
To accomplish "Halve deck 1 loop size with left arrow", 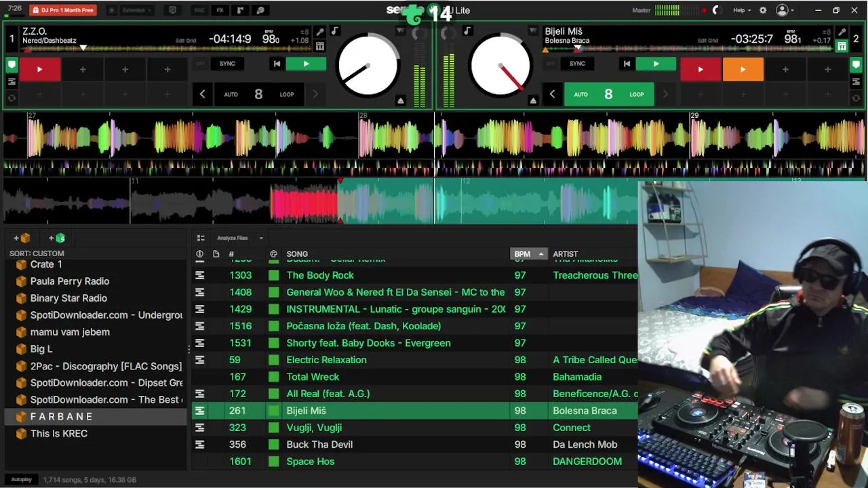I will 202,94.
